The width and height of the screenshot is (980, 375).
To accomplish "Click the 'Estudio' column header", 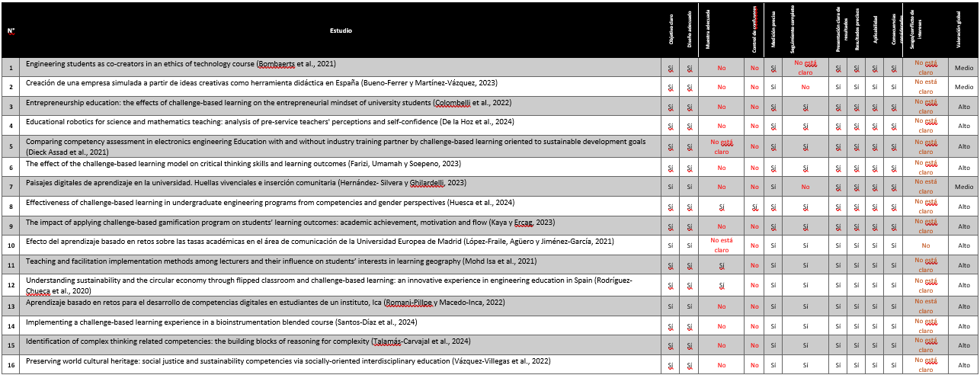I will (341, 30).
